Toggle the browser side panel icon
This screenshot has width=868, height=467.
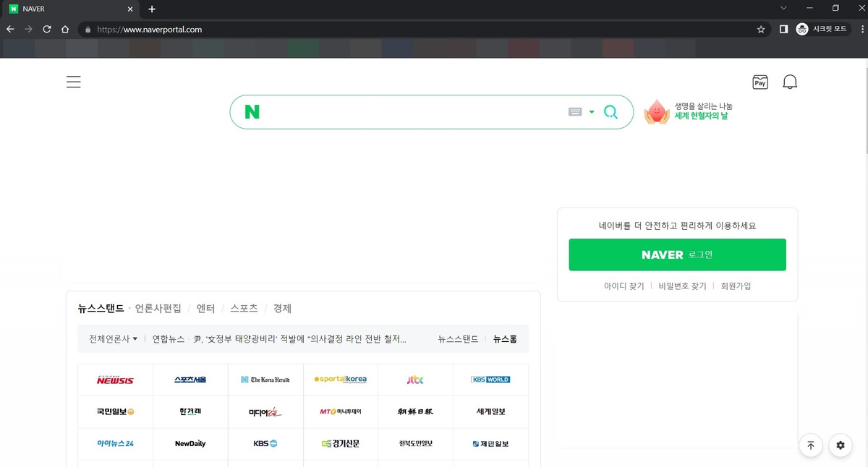[x=783, y=30]
